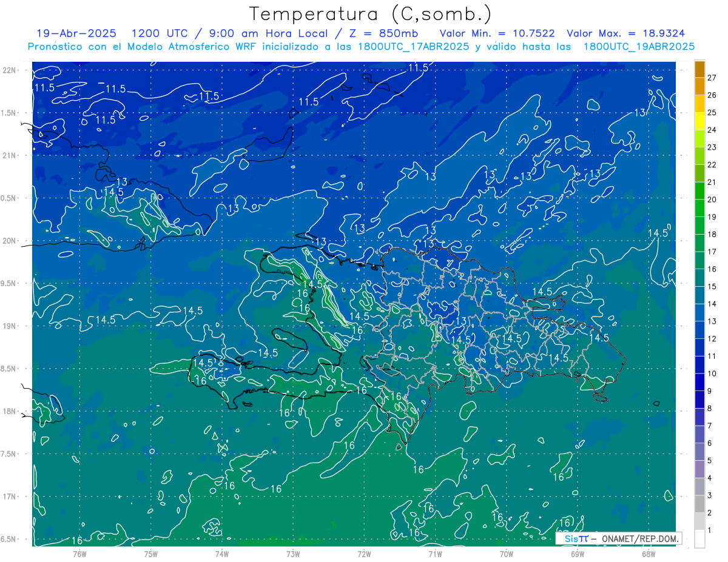728x562 pixels.
Task: Click the "17N" latitude axis label
Action: [x=8, y=497]
